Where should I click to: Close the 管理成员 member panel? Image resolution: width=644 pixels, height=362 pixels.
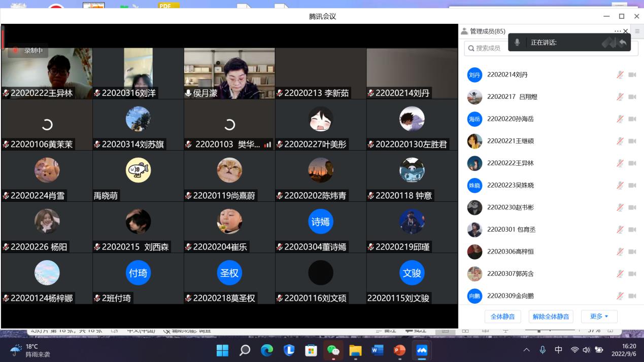626,31
